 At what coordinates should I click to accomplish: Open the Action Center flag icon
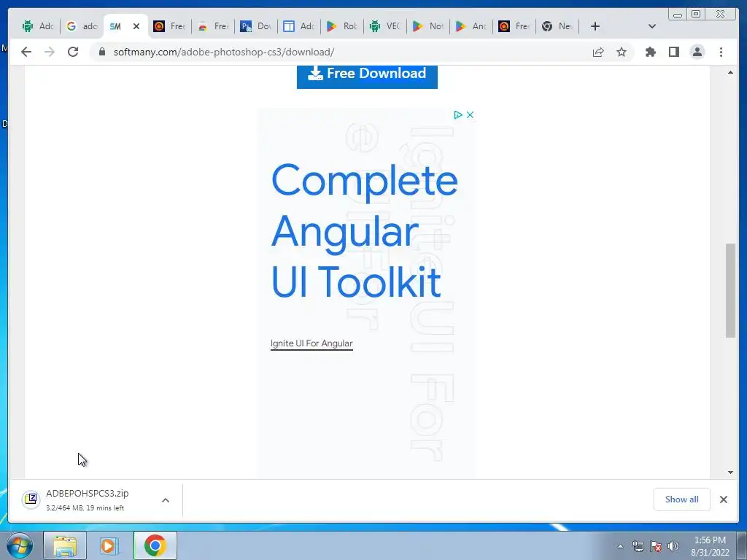point(656,546)
